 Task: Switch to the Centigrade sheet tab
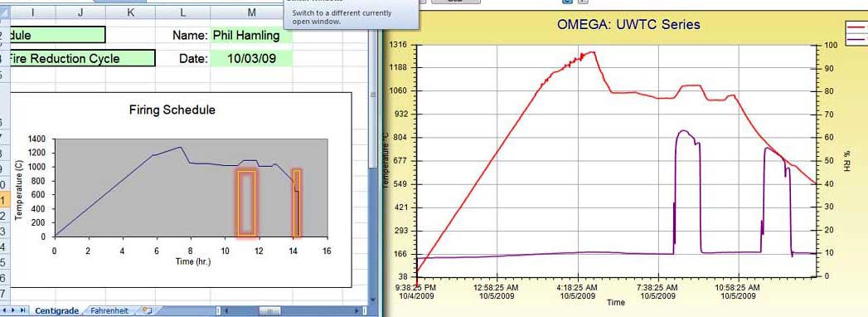(x=57, y=311)
